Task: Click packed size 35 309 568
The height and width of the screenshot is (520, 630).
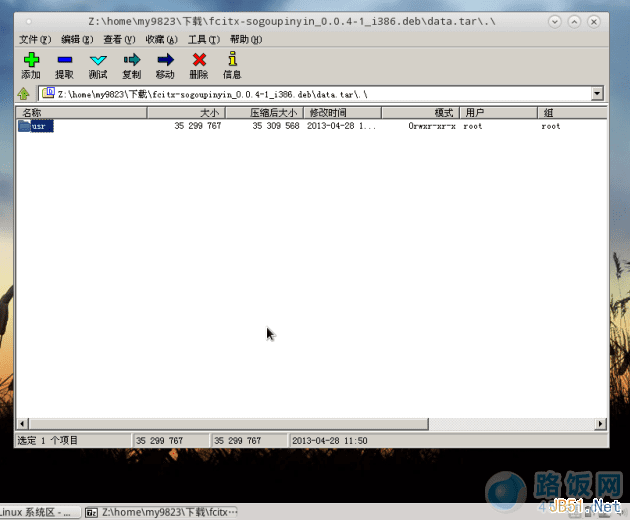Action: [276, 126]
